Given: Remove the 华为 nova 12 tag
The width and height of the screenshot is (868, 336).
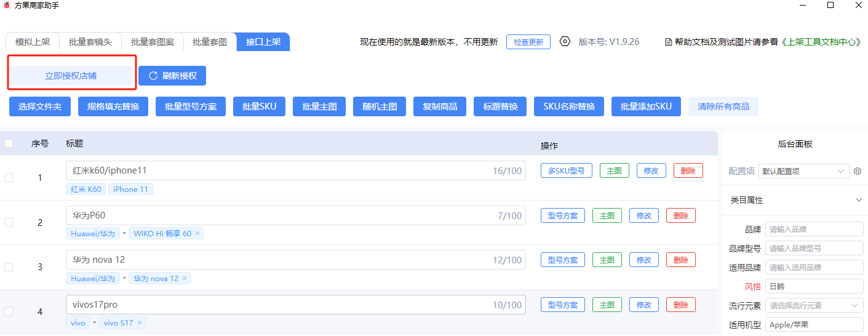Looking at the screenshot, I should [185, 279].
